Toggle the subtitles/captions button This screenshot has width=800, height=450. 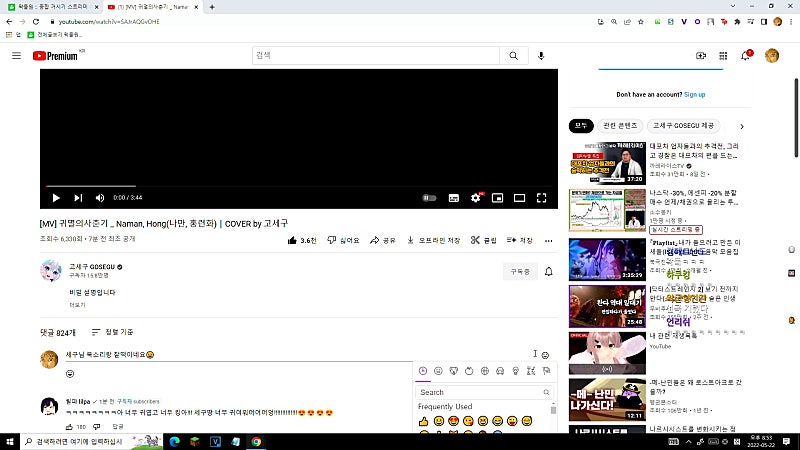point(454,198)
